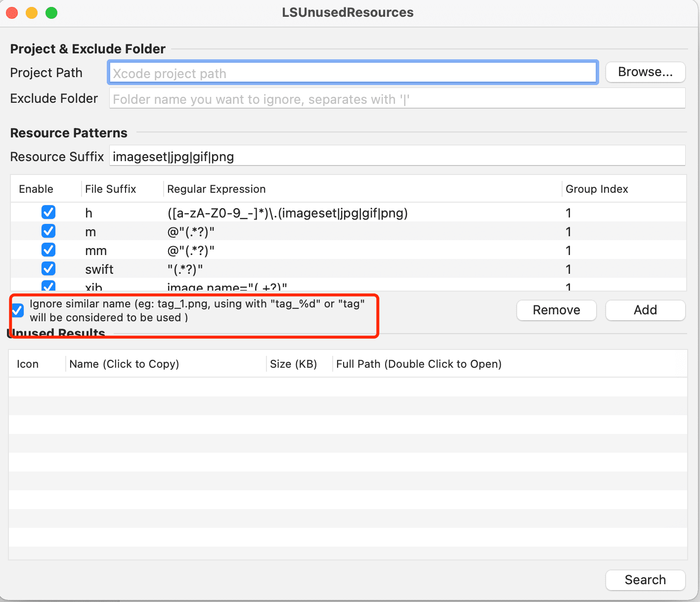Click the Remove pattern button
This screenshot has width=700, height=602.
(x=556, y=310)
